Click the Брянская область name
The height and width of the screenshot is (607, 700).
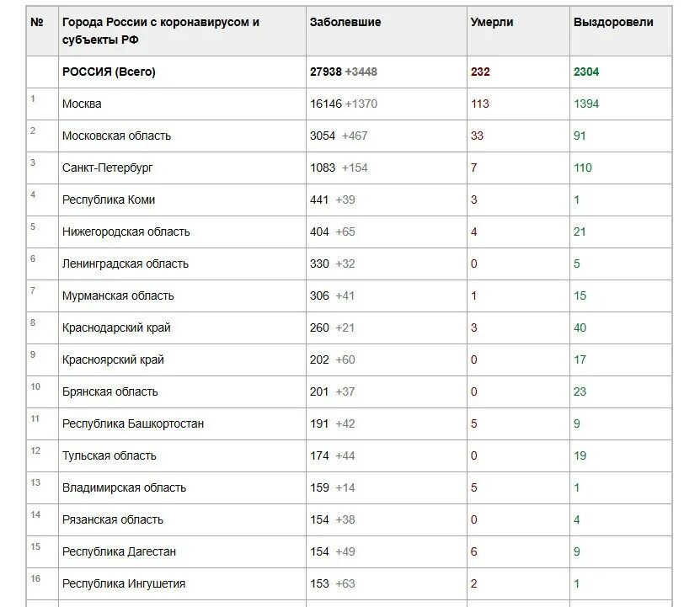[110, 391]
